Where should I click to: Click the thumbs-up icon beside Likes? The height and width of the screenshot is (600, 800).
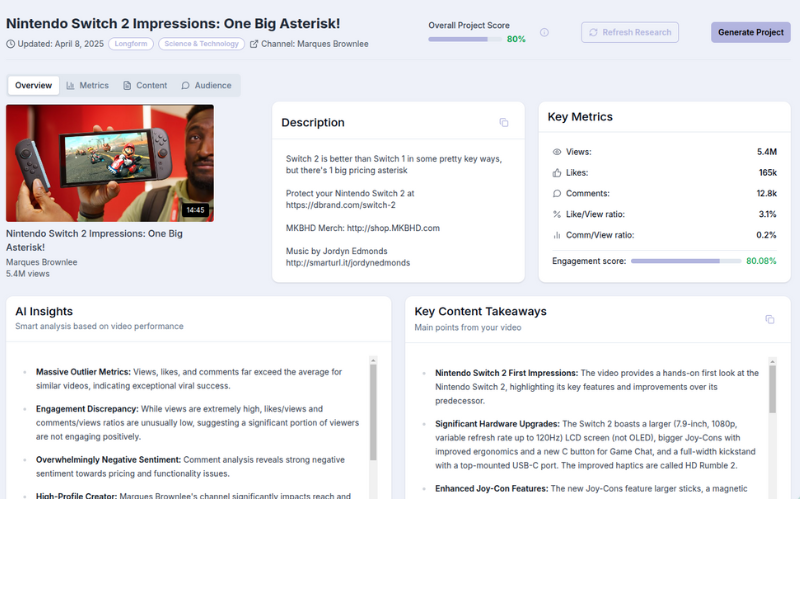(x=557, y=173)
